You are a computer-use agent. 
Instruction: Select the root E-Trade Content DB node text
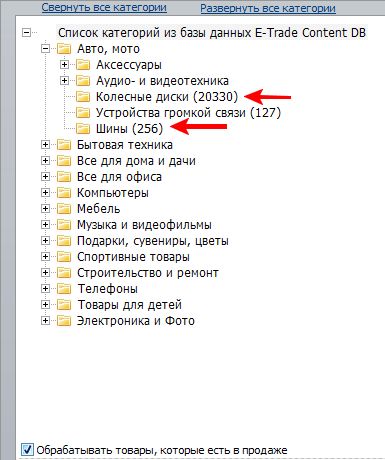[x=212, y=33]
